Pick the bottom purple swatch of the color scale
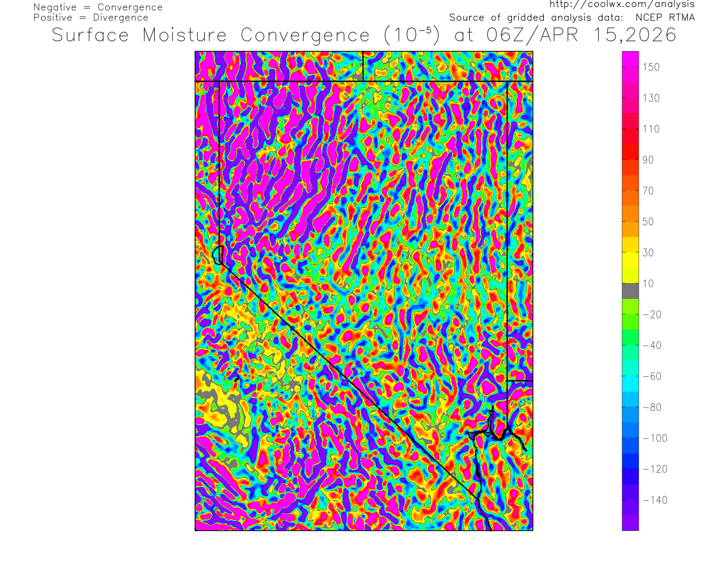This screenshot has height=582, width=728. pyautogui.click(x=630, y=523)
